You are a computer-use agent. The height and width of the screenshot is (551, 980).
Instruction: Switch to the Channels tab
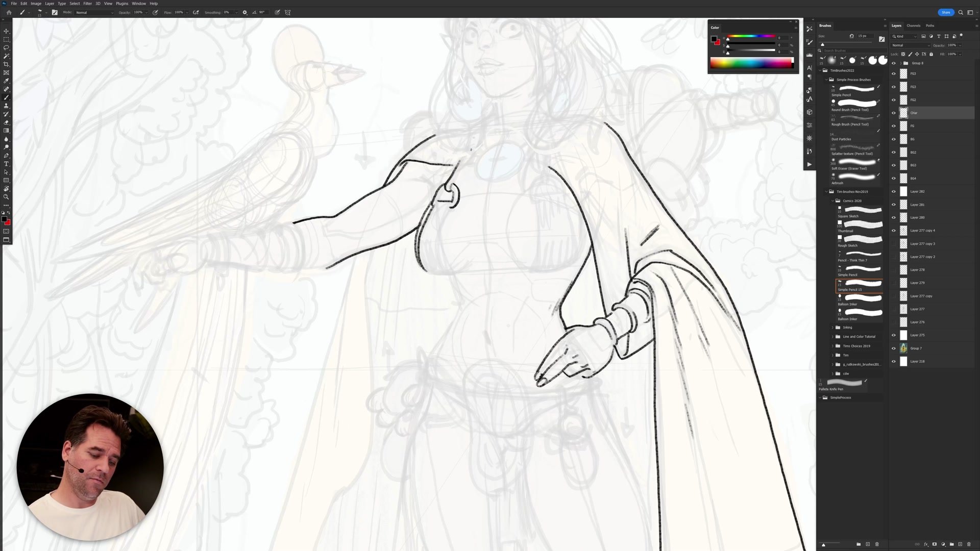pos(913,26)
